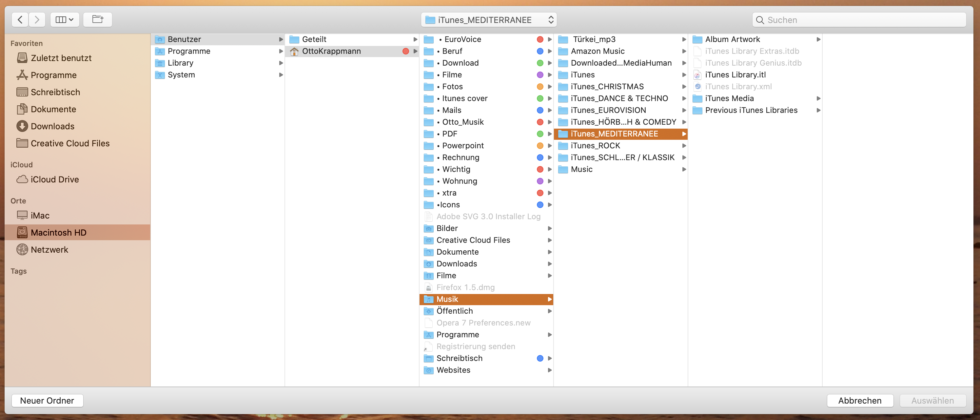This screenshot has height=420, width=980.
Task: Select Netzwerk in the sidebar
Action: click(49, 249)
